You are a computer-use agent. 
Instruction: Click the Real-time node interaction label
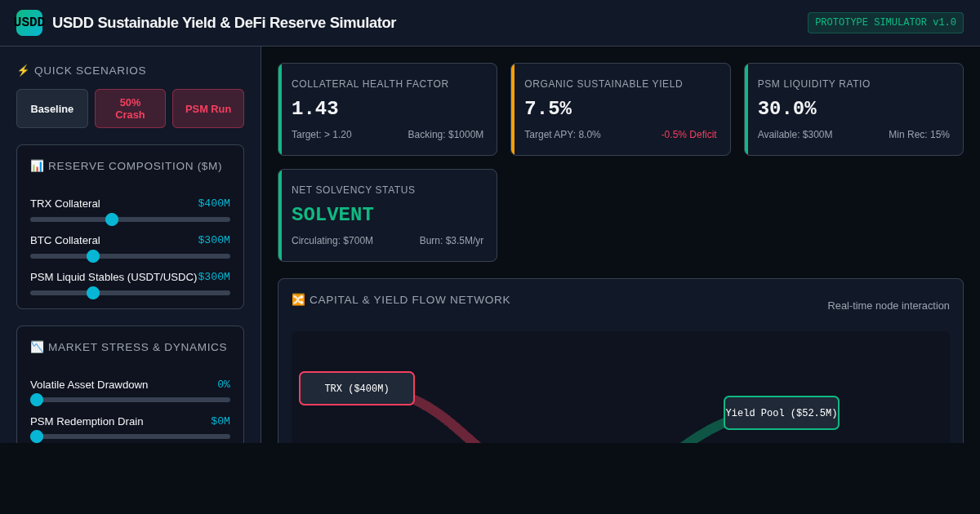(x=889, y=305)
